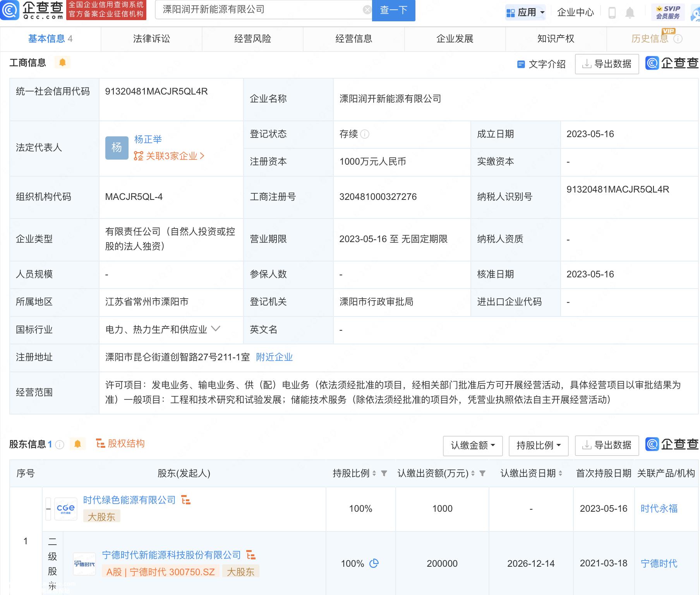
Task: Select registration authority 溧阳市行政审批局
Action: click(376, 302)
